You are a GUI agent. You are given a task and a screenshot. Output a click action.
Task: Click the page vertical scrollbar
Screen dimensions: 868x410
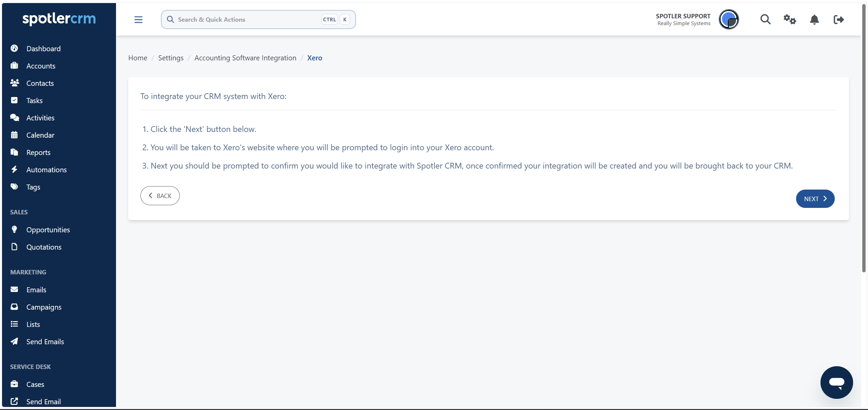(864, 138)
